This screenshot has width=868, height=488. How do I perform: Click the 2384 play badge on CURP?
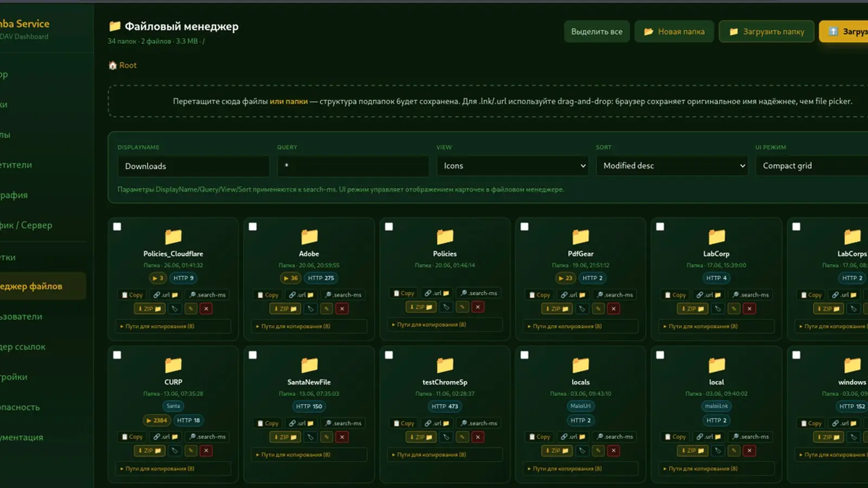pos(156,420)
